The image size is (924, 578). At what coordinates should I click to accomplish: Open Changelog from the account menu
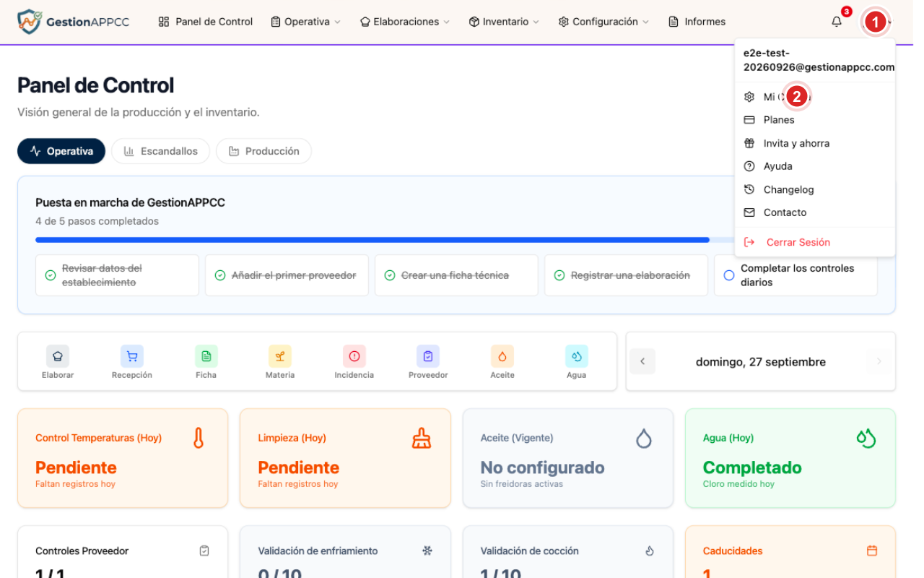tap(815, 189)
